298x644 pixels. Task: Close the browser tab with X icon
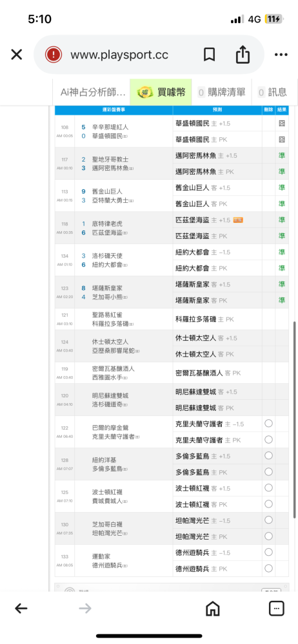(x=17, y=55)
